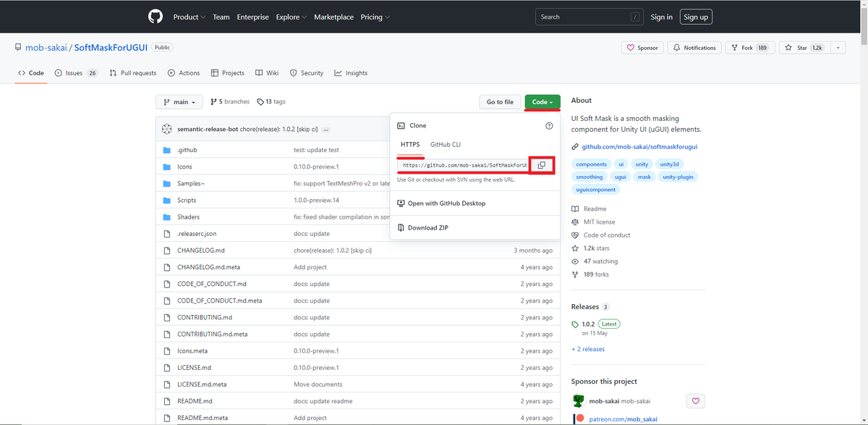Viewport: 868px width, 425px height.
Task: Open the Star list dropdown arrow
Action: coord(838,48)
